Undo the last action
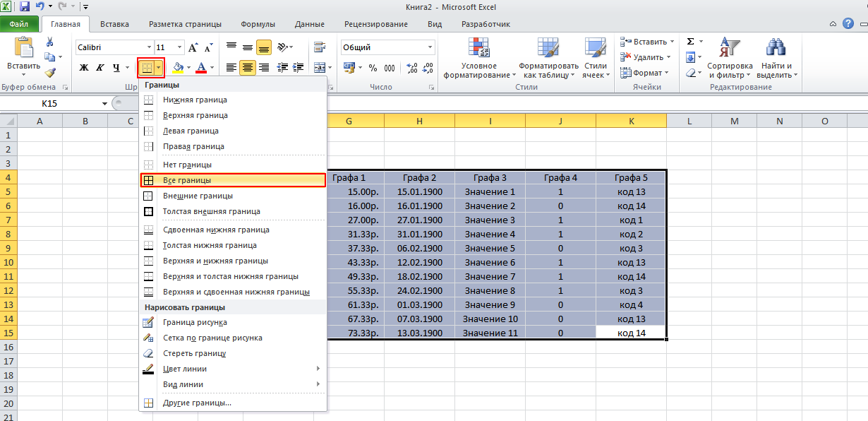The image size is (868, 421). (41, 7)
